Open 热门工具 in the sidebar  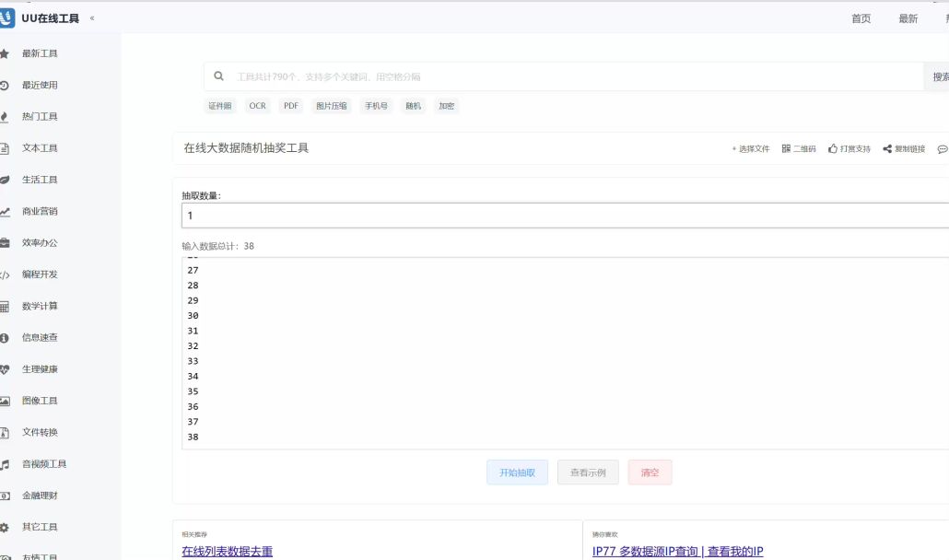pos(40,117)
